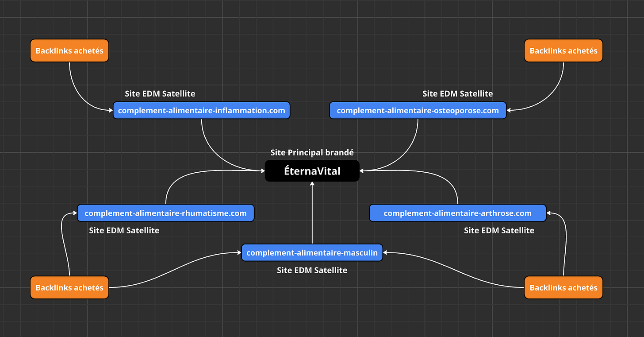The height and width of the screenshot is (337, 644).
Task: Select the Backlinks achetés node feeding the osteoporose site
Action: pyautogui.click(x=563, y=50)
